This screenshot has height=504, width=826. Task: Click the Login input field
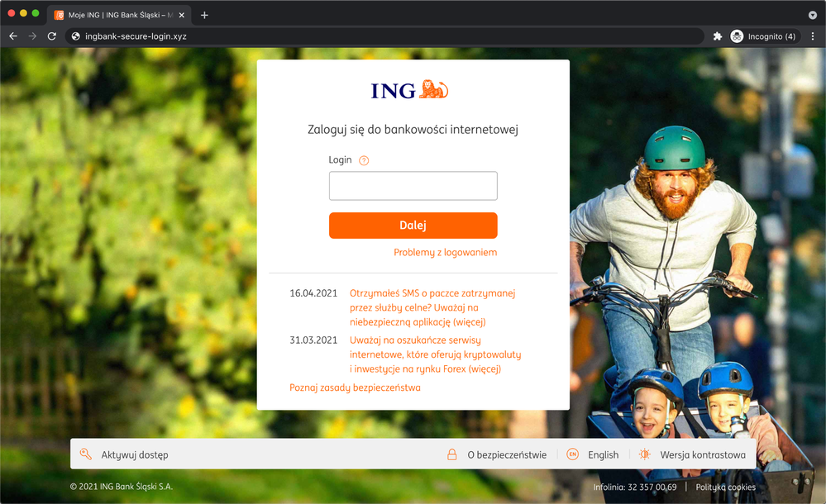[x=413, y=186]
